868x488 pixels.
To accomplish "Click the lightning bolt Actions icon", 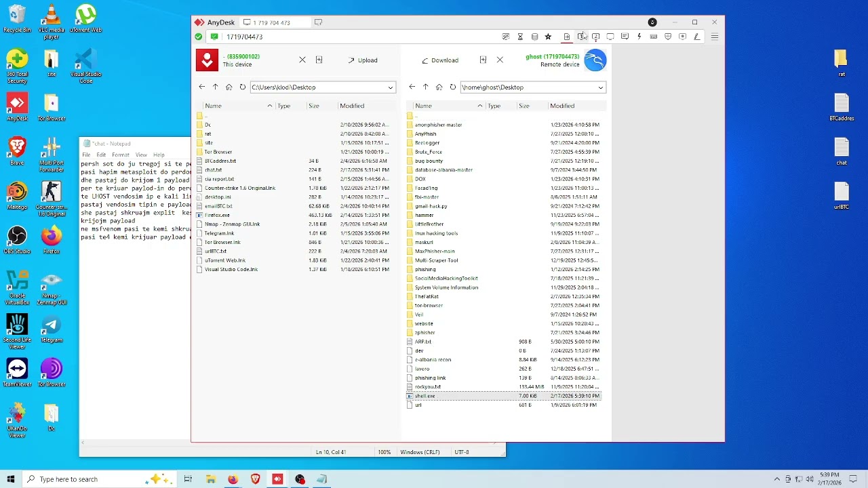I will (639, 37).
